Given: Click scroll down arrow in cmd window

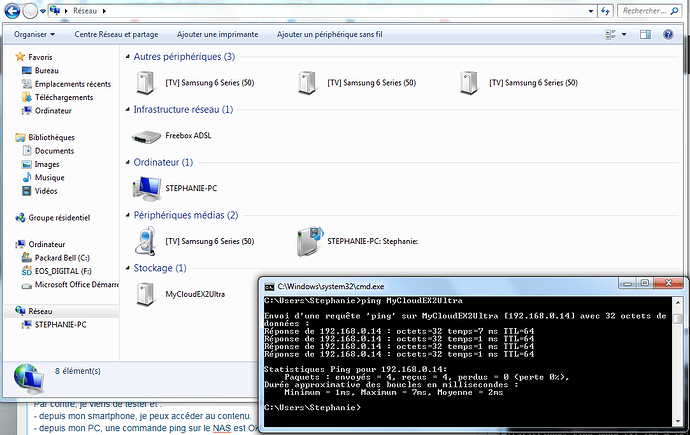Looking at the screenshot, I should [x=677, y=421].
